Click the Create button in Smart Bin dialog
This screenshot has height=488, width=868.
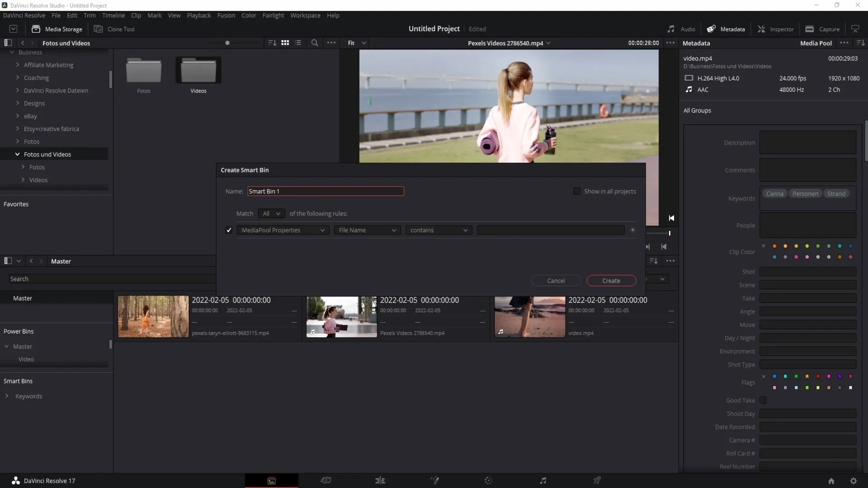click(x=610, y=280)
